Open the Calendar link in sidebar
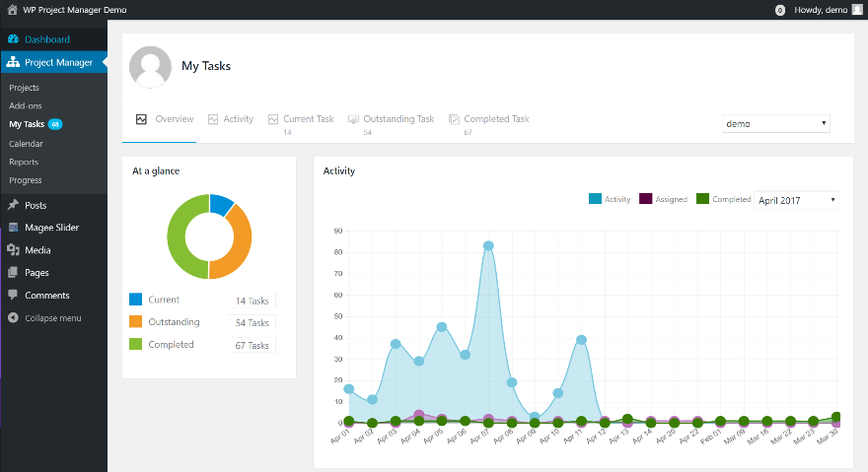The height and width of the screenshot is (472, 868). click(x=27, y=143)
